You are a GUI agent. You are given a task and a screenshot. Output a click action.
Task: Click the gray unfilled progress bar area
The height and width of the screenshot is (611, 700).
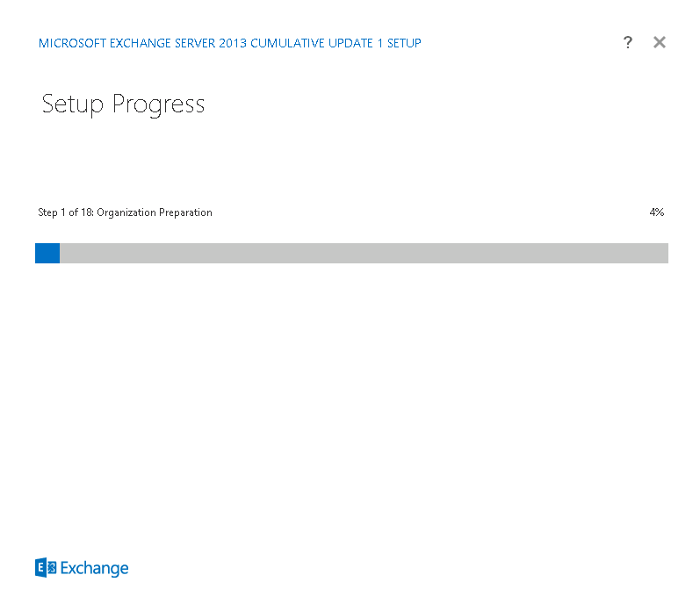point(364,253)
